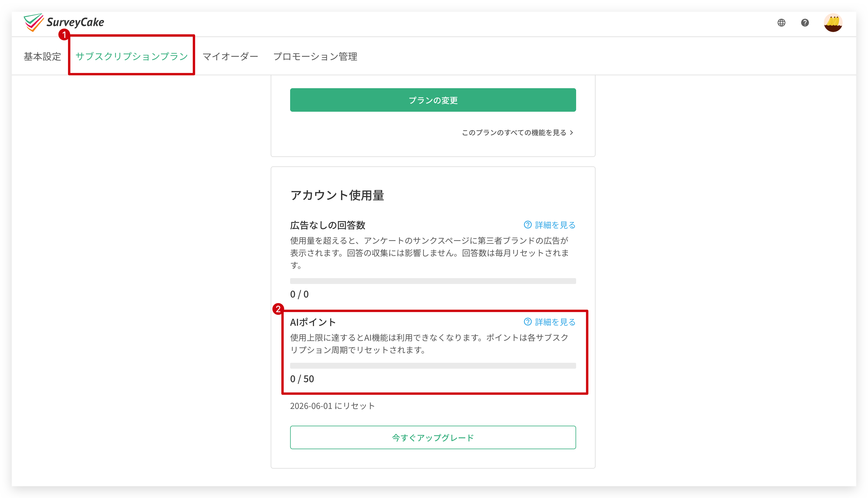This screenshot has height=498, width=868.
Task: Go to the マイオーダー tab
Action: pyautogui.click(x=230, y=56)
